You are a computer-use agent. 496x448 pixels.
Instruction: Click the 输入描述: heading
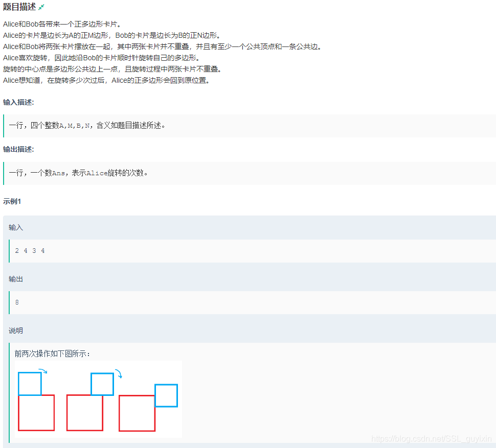click(18, 102)
